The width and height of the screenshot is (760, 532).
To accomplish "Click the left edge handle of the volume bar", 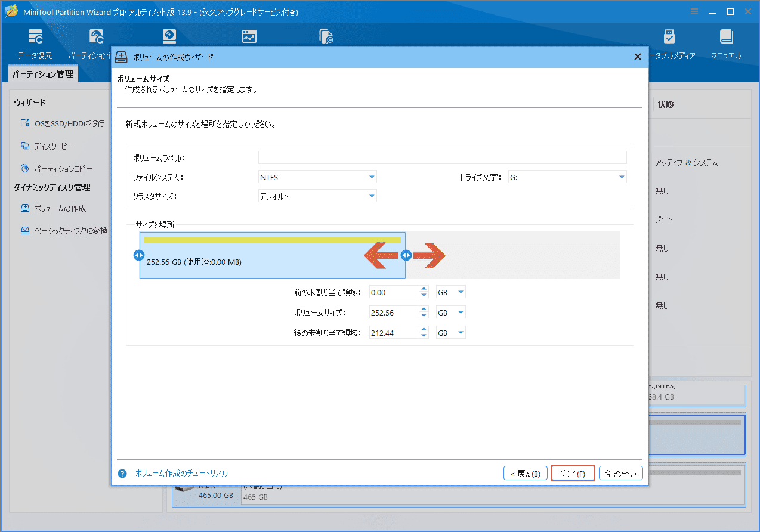I will tap(138, 255).
